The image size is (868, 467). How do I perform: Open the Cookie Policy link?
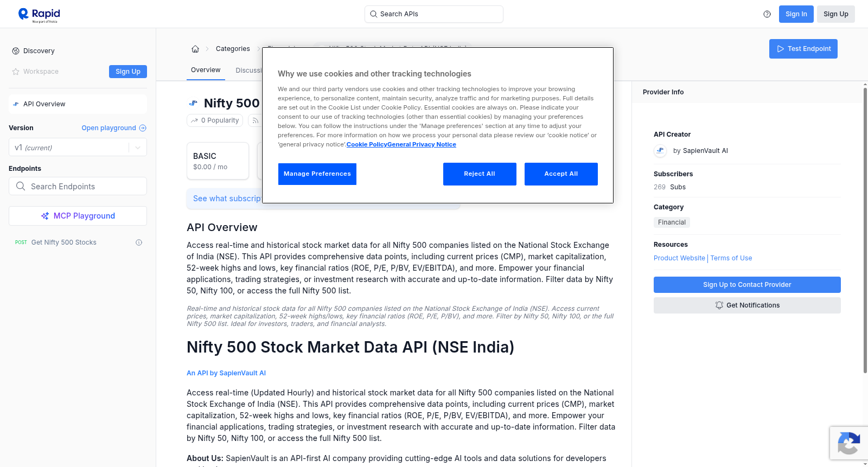click(x=367, y=144)
